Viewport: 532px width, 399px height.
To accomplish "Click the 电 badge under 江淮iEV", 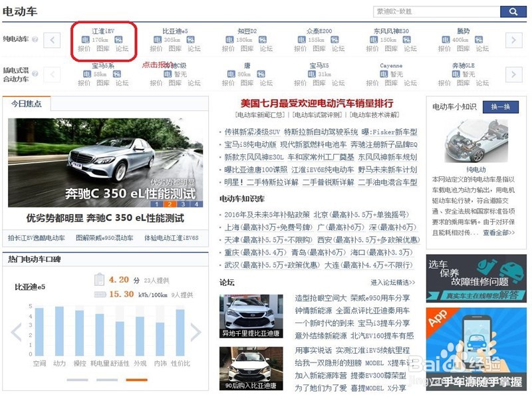I will 86,40.
